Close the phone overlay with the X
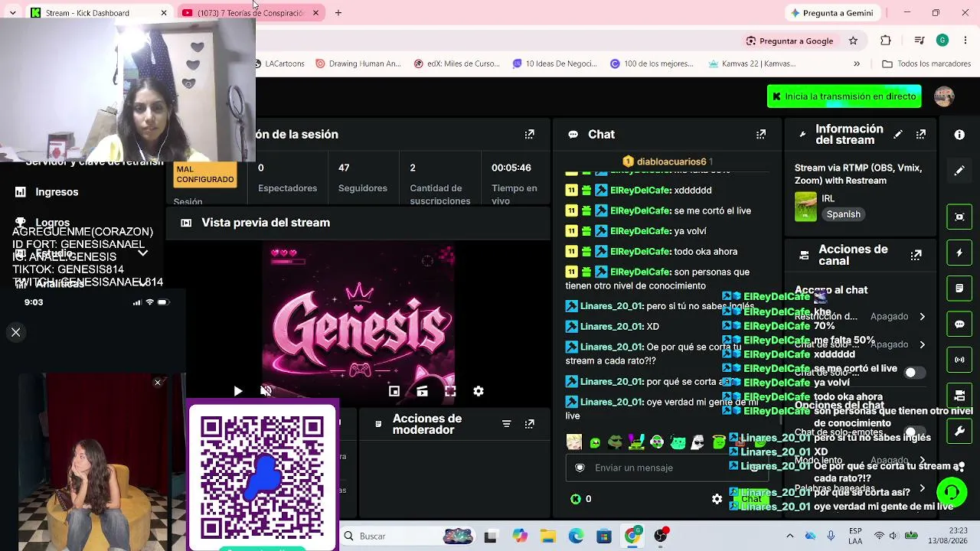This screenshot has width=980, height=551. tap(15, 332)
